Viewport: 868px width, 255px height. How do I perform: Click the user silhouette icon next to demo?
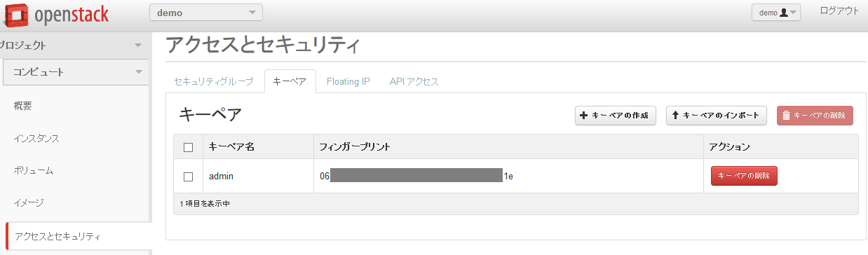click(x=784, y=13)
